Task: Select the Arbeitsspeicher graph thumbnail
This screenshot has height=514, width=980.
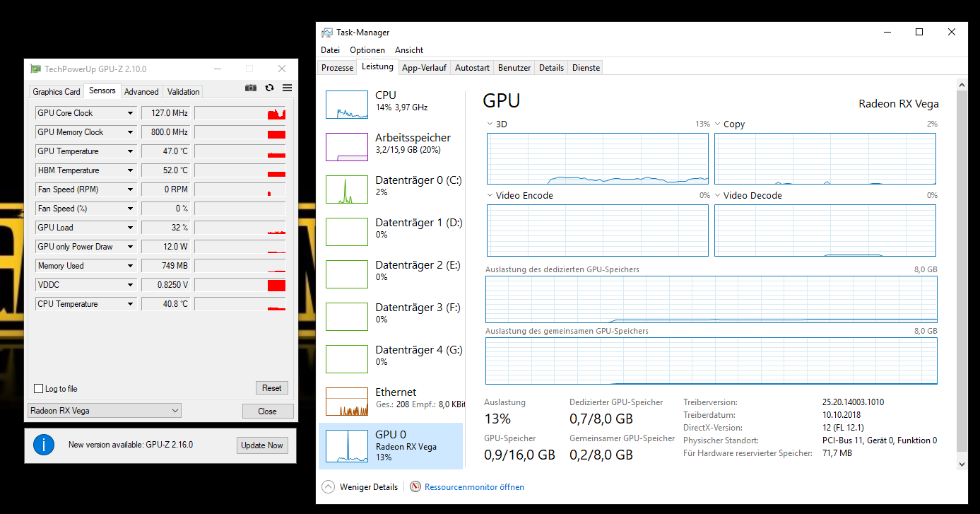Action: tap(347, 147)
